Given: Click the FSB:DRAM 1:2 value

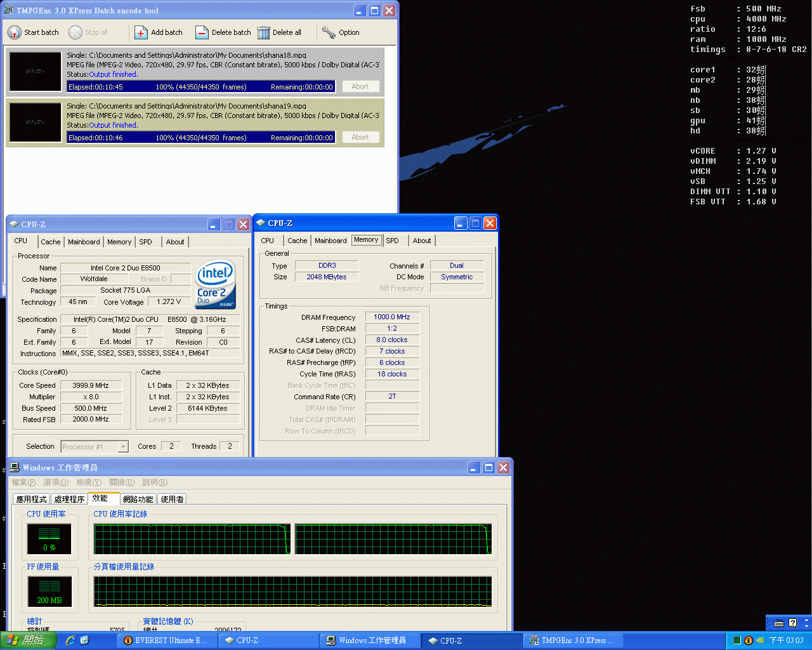Looking at the screenshot, I should point(392,328).
